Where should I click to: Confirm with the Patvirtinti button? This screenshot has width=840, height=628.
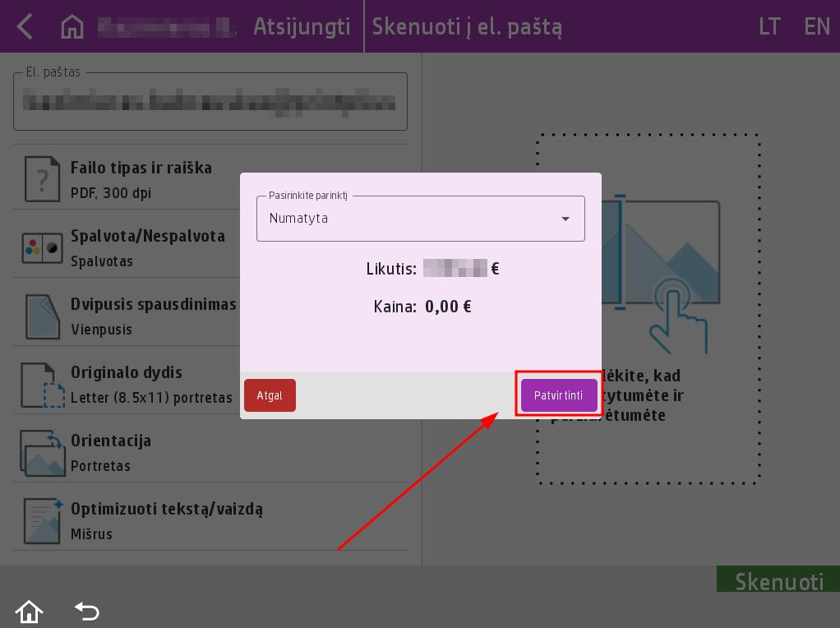click(x=559, y=395)
